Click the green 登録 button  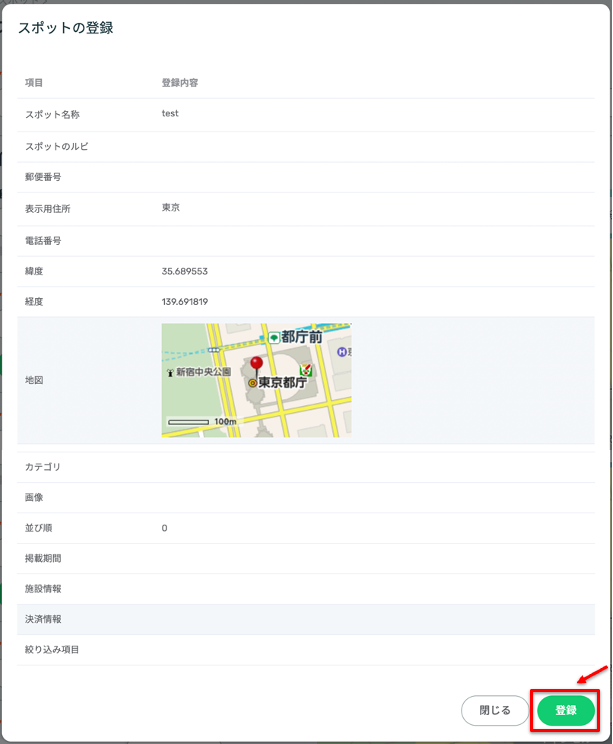(x=566, y=710)
